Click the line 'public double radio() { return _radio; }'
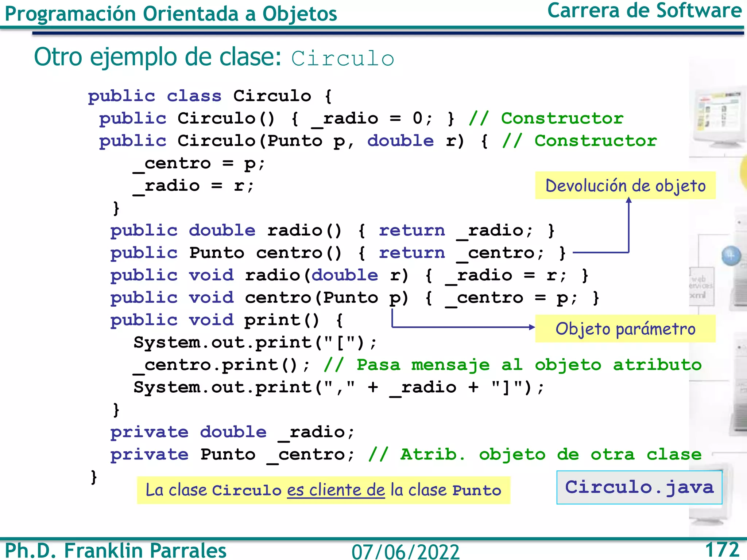This screenshot has height=560, width=747. point(333,231)
